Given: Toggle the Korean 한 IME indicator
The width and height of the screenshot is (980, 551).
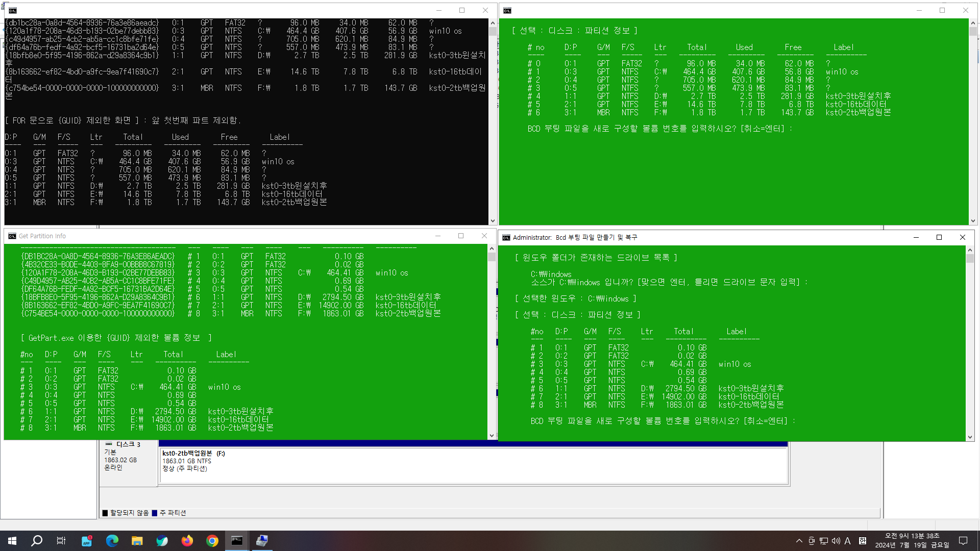Looking at the screenshot, I should pyautogui.click(x=863, y=541).
